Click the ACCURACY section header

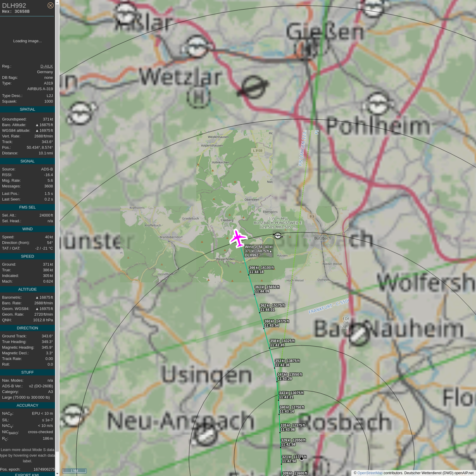pyautogui.click(x=27, y=405)
